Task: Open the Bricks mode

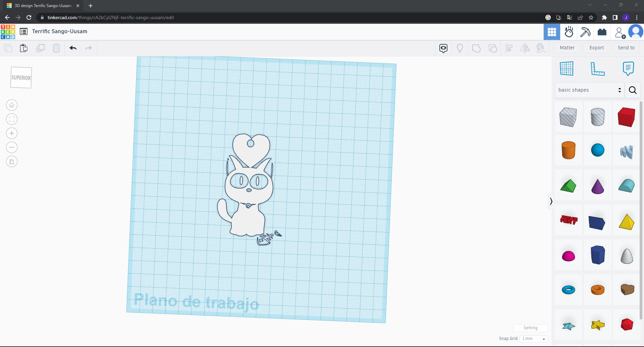Action: coord(602,32)
